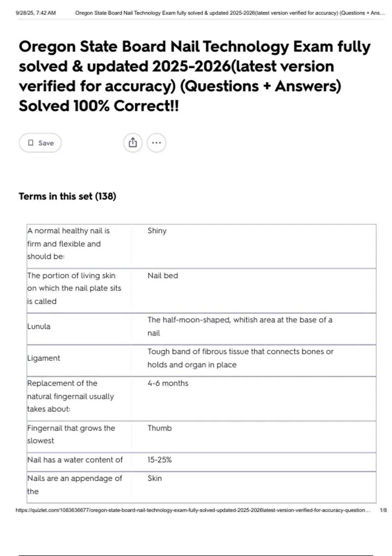Viewport: 392px width, 556px height.
Task: Select the 'Terms in this set (138)' heading
Action: coord(67,196)
